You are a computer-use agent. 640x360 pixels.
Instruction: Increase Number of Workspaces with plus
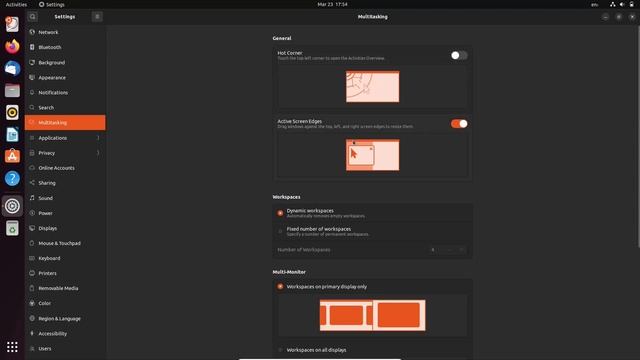tap(462, 249)
